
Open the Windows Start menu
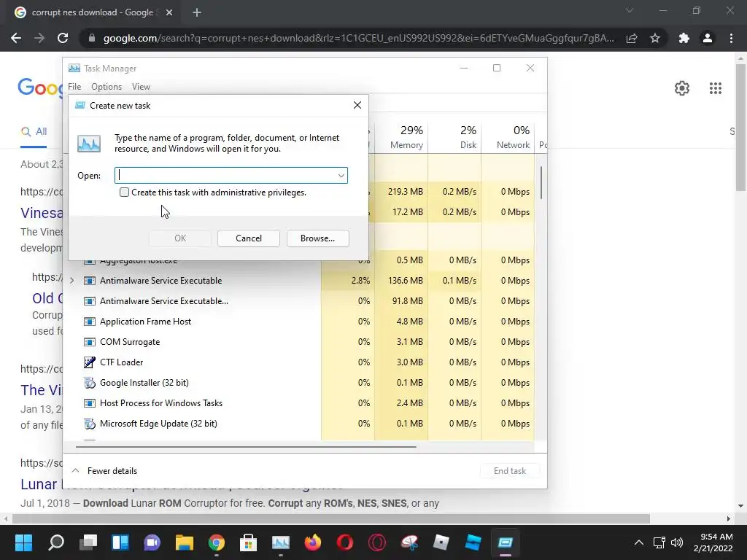tap(23, 542)
